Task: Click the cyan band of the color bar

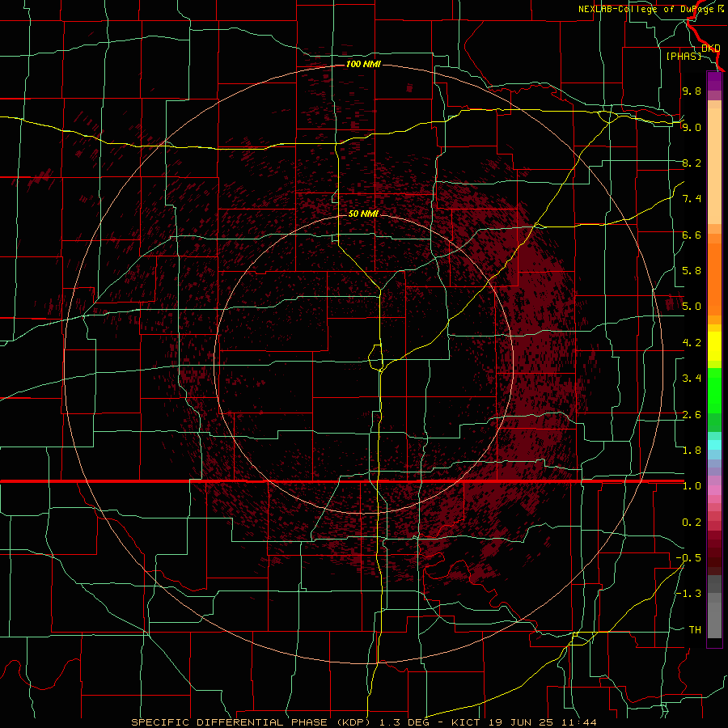Action: 714,445
